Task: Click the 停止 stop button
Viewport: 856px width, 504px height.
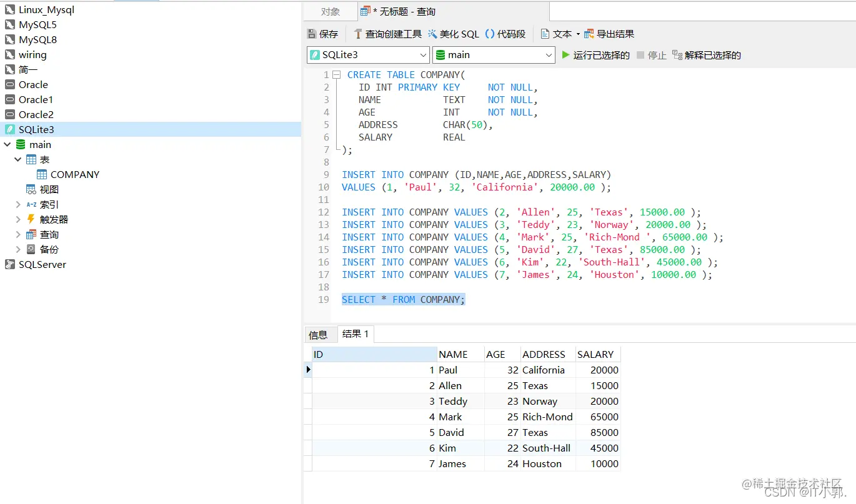Action: 652,56
